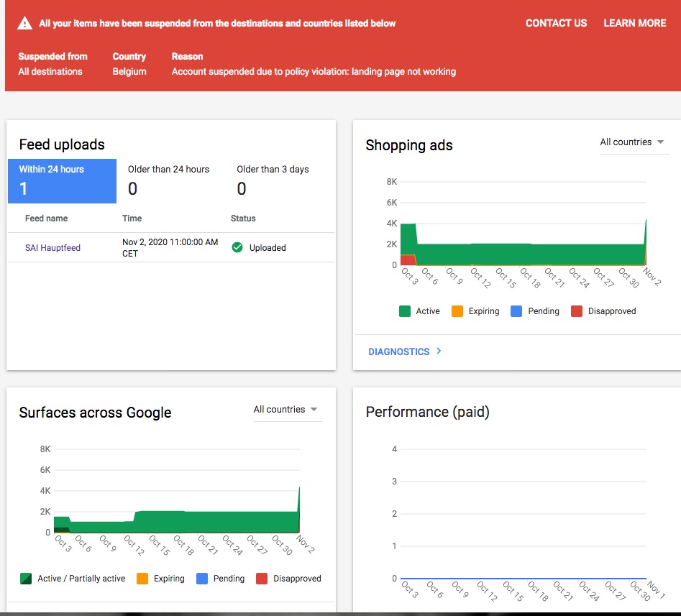This screenshot has height=616, width=681.
Task: Click the green Uploaded checkmark icon
Action: 237,247
